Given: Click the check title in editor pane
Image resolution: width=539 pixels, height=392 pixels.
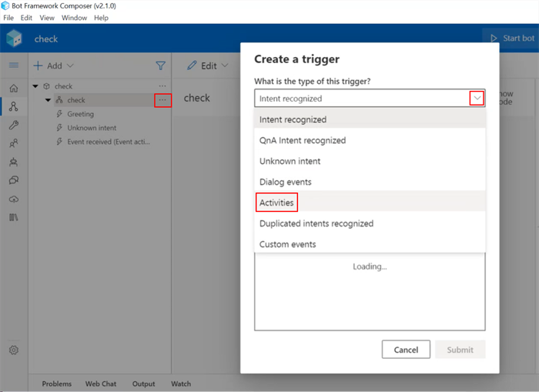Looking at the screenshot, I should click(x=196, y=98).
